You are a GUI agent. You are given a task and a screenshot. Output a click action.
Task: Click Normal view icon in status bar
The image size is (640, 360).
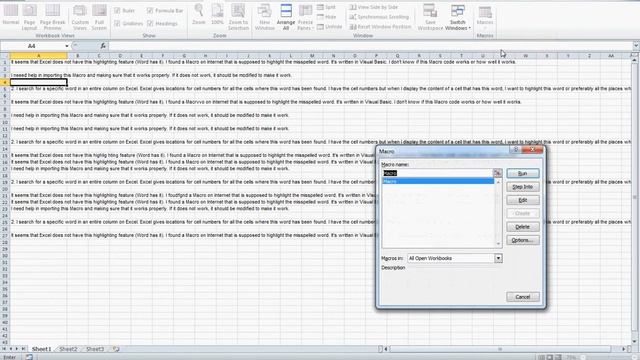(x=541, y=358)
